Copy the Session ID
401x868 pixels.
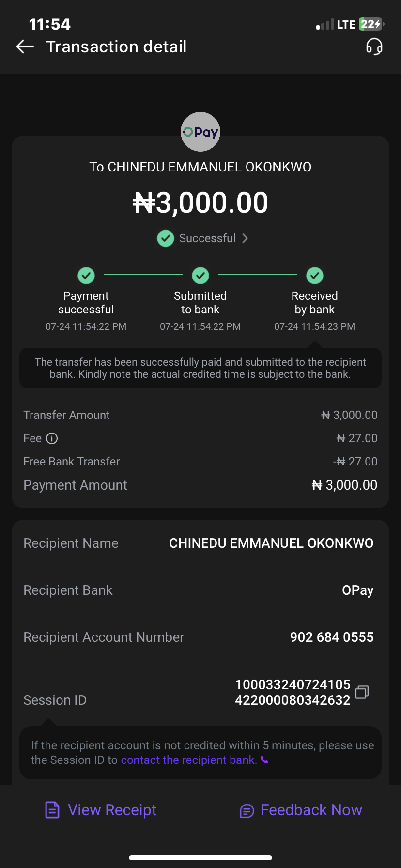click(362, 692)
